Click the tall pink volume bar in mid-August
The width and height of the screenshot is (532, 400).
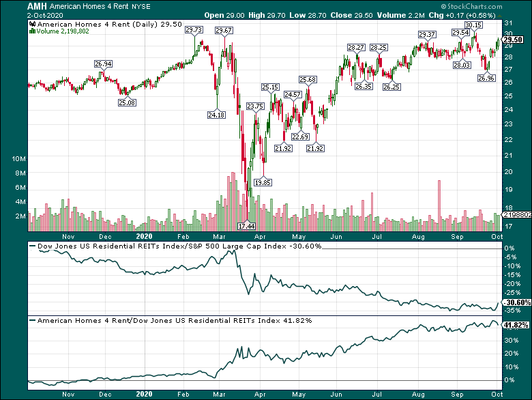click(x=439, y=205)
